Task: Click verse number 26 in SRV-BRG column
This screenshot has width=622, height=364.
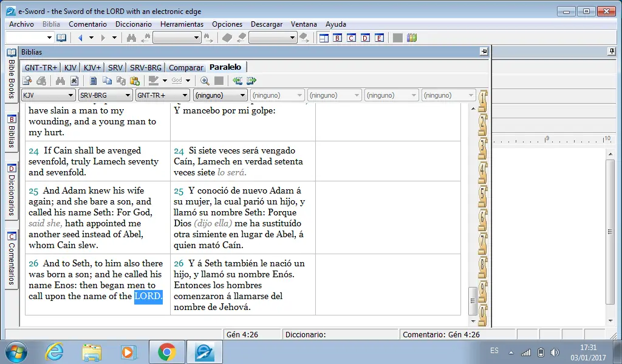Action: pos(179,264)
